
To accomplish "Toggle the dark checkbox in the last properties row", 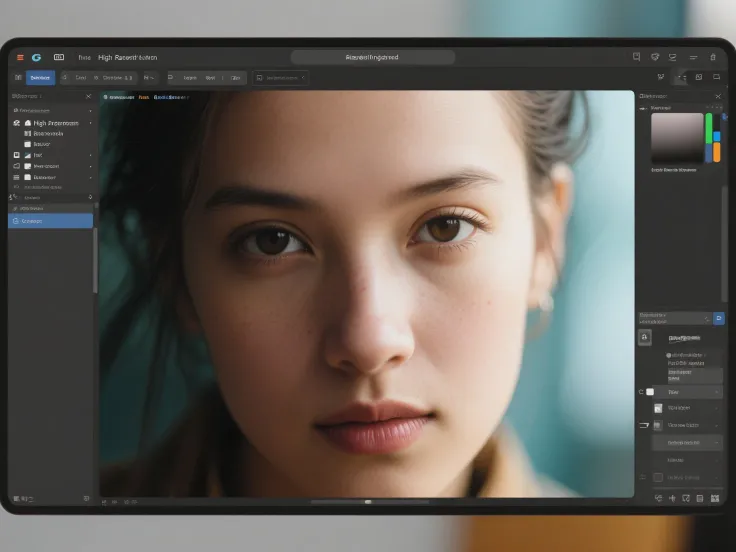I will pyautogui.click(x=658, y=477).
